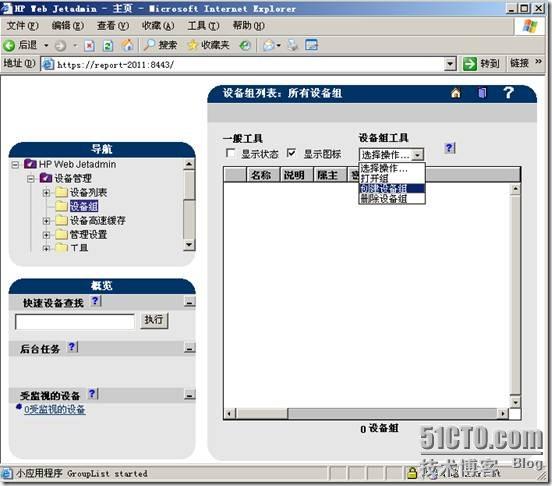Open the 编辑(E) menu
Image resolution: width=552 pixels, height=486 pixels.
tap(68, 26)
